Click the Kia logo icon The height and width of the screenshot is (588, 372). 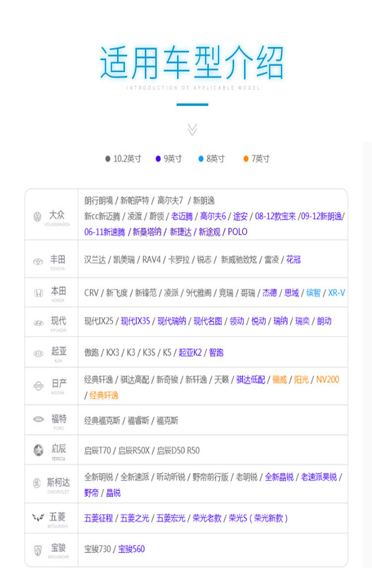pyautogui.click(x=39, y=353)
